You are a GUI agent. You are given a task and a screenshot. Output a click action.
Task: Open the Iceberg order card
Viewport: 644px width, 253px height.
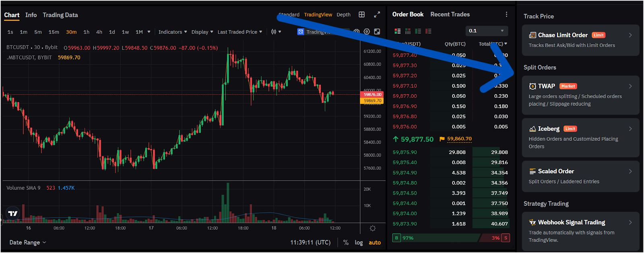pos(580,138)
